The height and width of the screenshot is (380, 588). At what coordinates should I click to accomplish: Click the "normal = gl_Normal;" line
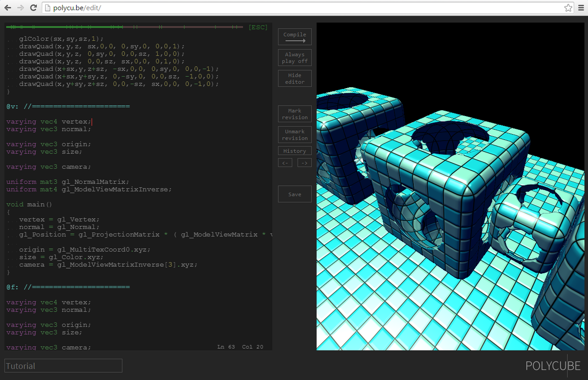click(x=59, y=227)
